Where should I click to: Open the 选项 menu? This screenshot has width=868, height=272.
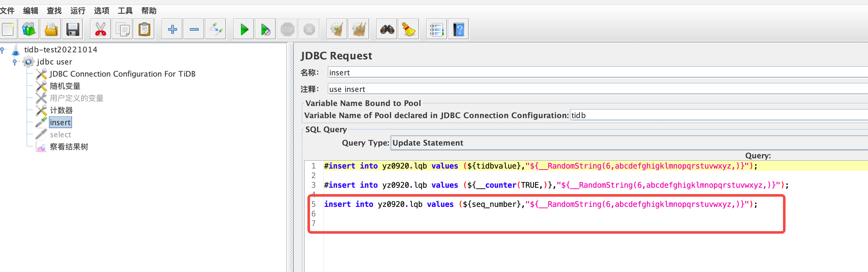pos(101,11)
